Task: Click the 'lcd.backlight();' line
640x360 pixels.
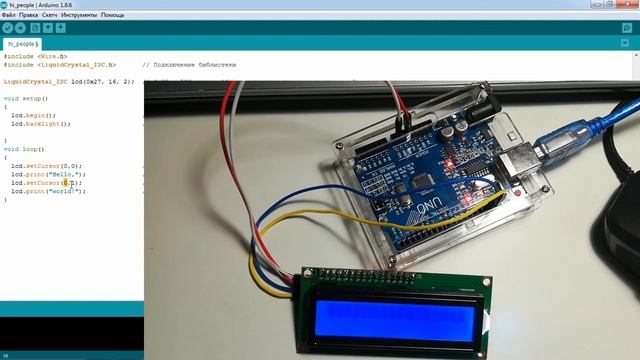Action: coord(41,124)
